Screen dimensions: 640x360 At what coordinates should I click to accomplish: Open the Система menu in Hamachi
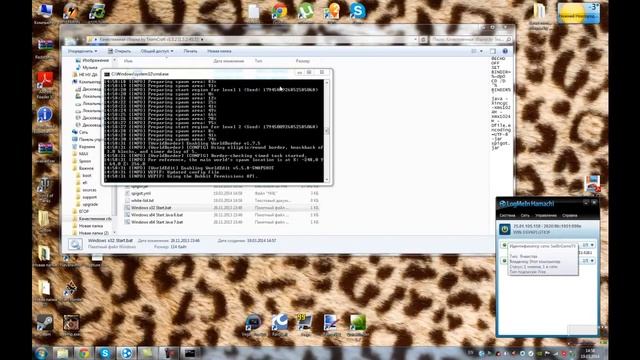pyautogui.click(x=507, y=215)
